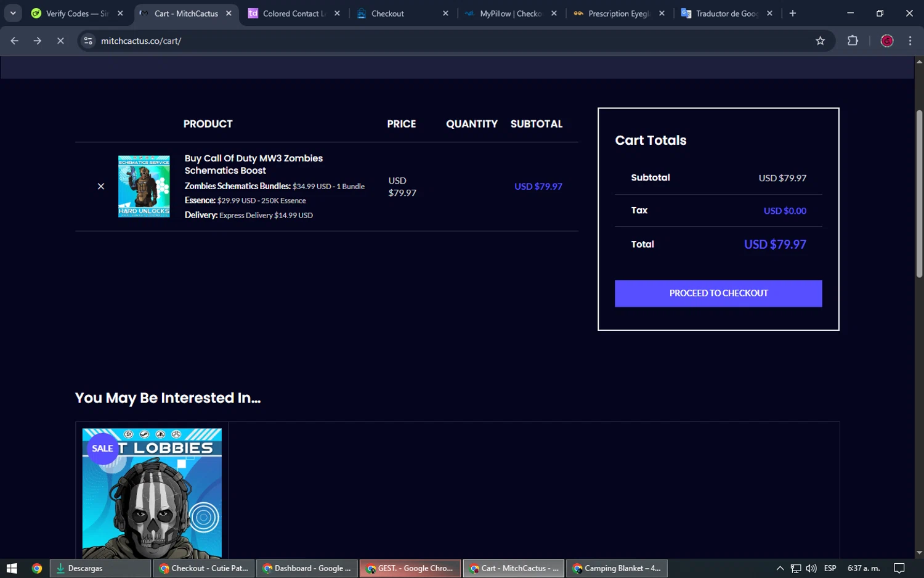The image size is (924, 578).
Task: Click the Total amount USD $79.97
Action: tap(775, 244)
